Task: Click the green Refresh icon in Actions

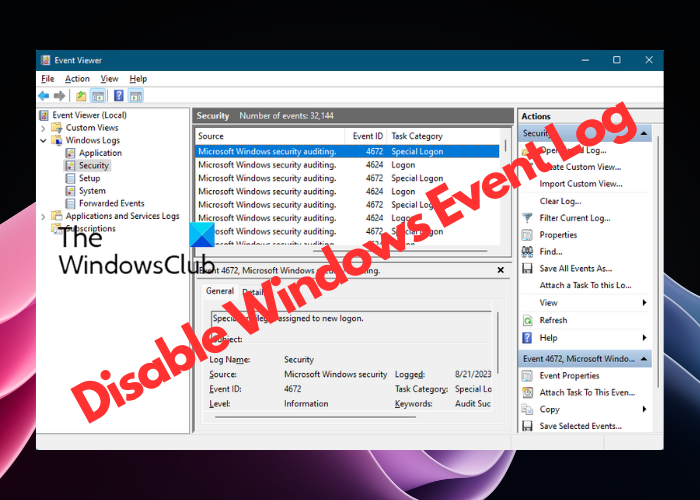Action: (527, 320)
